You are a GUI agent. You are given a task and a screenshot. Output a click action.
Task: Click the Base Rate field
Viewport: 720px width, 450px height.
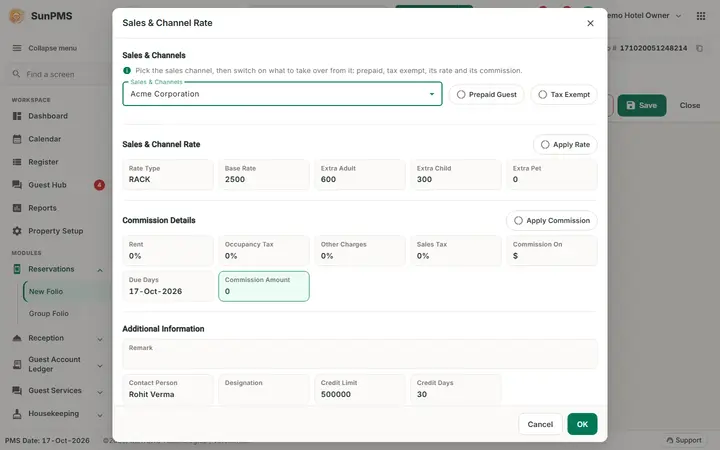coord(264,174)
